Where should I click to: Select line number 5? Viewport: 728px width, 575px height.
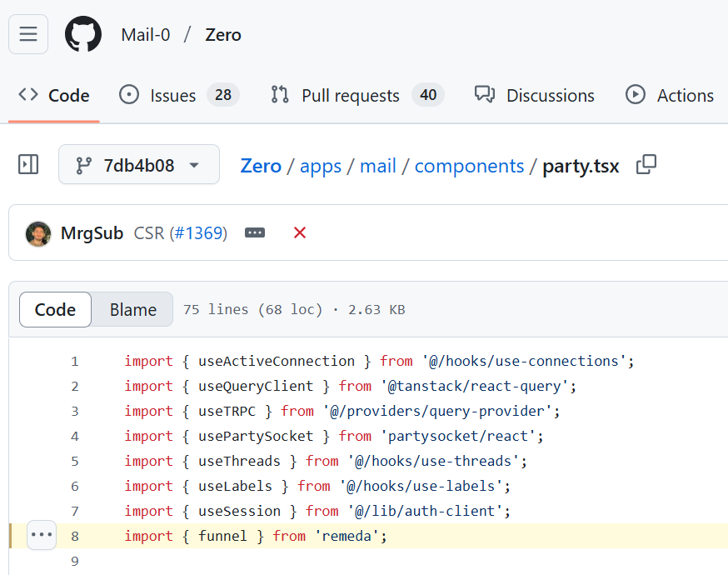click(75, 461)
